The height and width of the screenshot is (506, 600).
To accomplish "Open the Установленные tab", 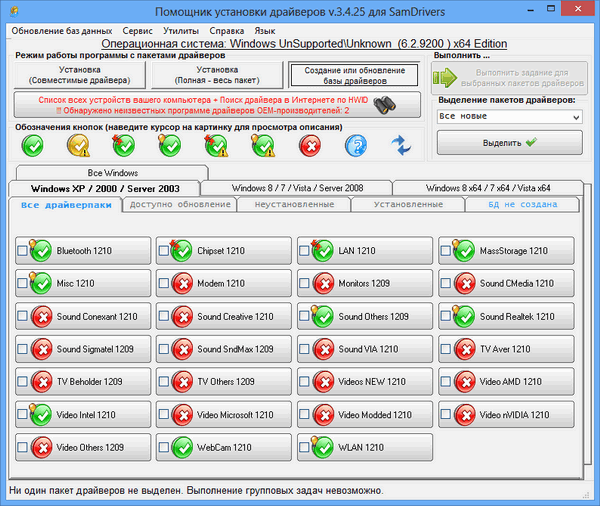I will (408, 204).
